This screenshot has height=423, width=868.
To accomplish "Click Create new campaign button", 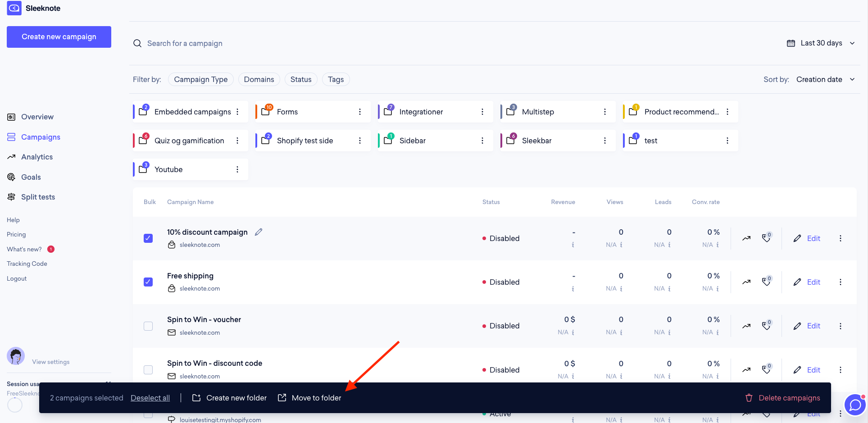I will (59, 37).
